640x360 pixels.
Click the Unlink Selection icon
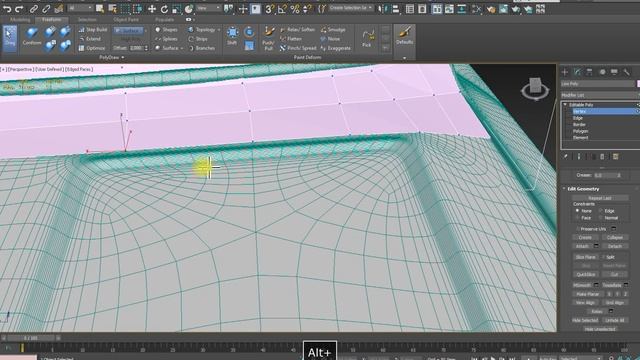coord(46,9)
